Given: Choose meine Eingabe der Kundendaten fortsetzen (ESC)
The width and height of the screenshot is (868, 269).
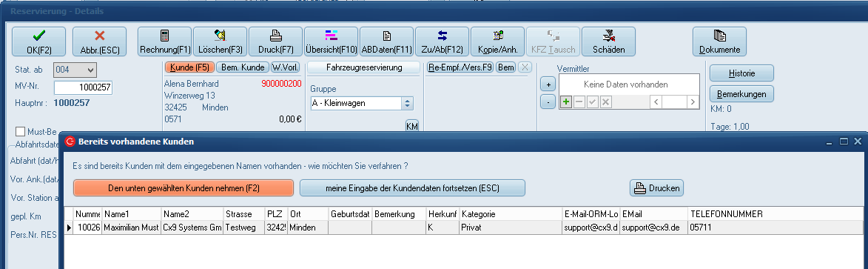Looking at the screenshot, I should tap(412, 188).
